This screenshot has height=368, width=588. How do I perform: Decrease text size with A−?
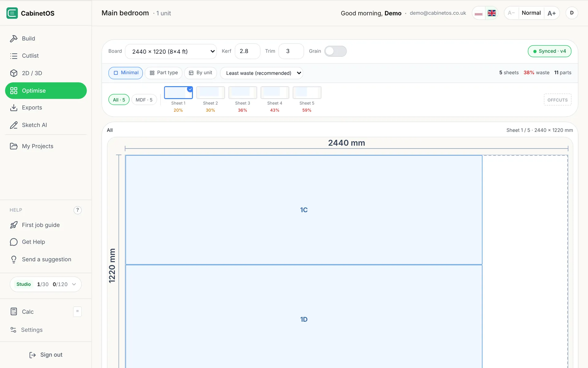[511, 13]
